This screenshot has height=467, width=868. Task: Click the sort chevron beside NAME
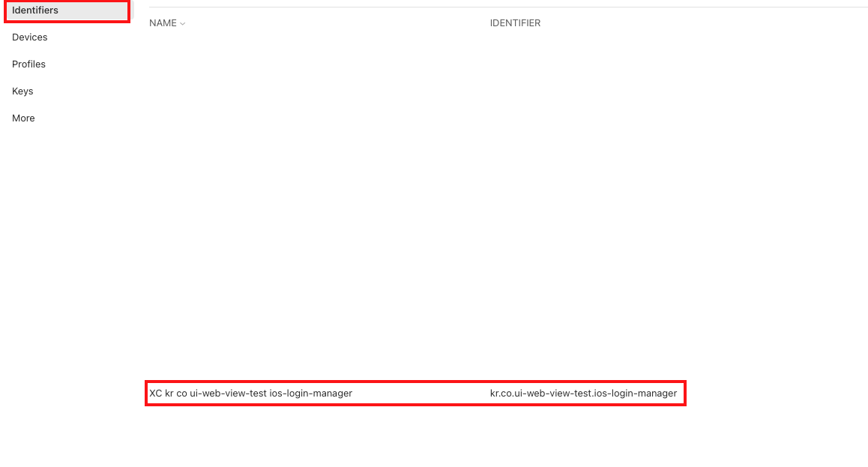(183, 24)
